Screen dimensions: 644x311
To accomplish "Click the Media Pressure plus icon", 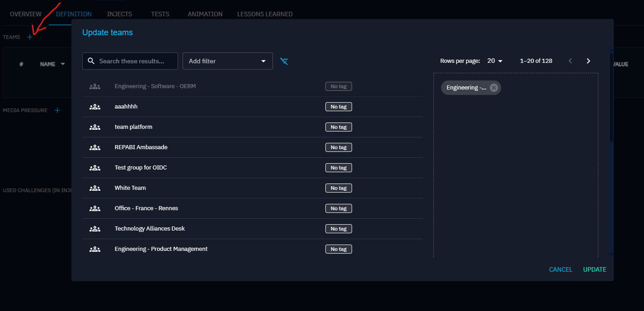I will coord(57,110).
